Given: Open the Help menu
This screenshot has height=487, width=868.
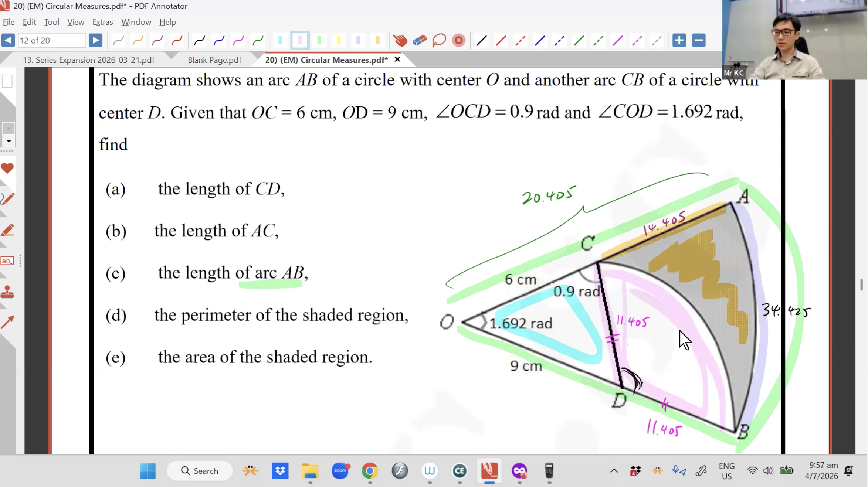Looking at the screenshot, I should (167, 22).
